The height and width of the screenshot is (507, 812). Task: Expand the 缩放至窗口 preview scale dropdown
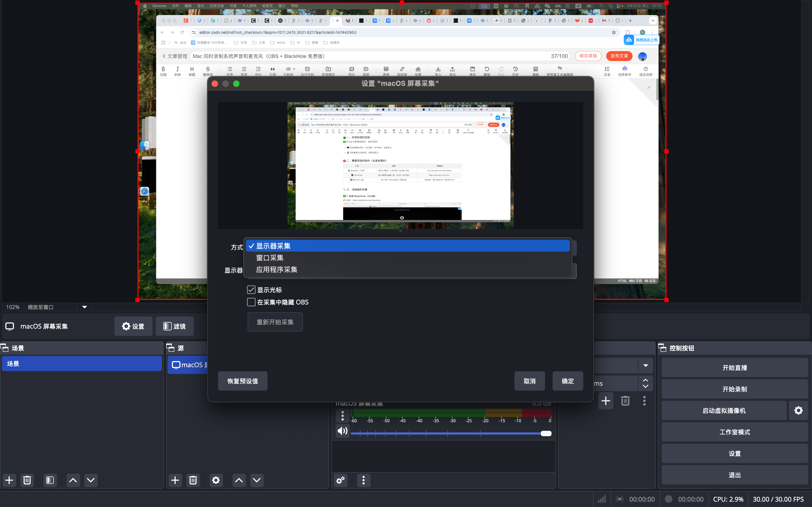tap(85, 307)
